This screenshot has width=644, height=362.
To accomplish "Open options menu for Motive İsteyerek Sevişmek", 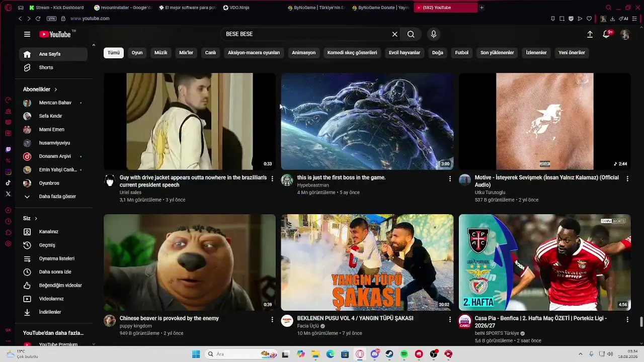I will pos(627,178).
